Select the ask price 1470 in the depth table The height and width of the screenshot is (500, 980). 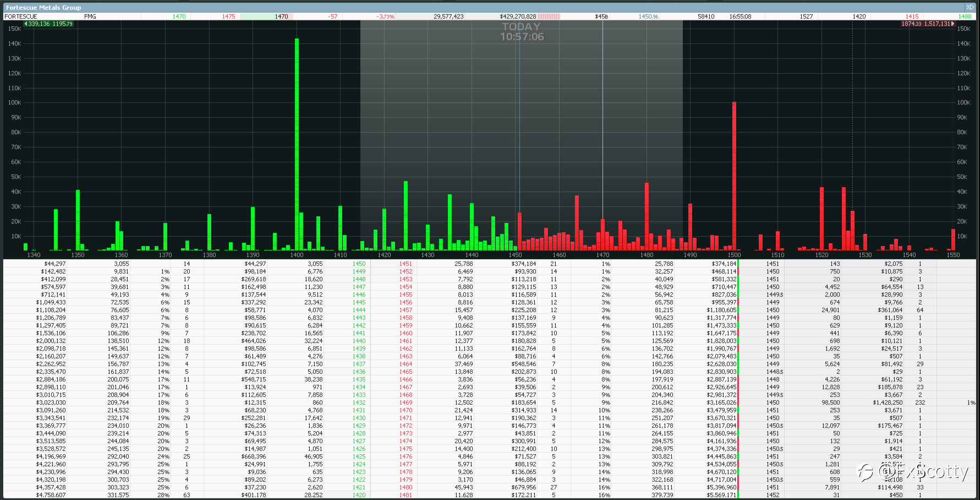tap(406, 410)
